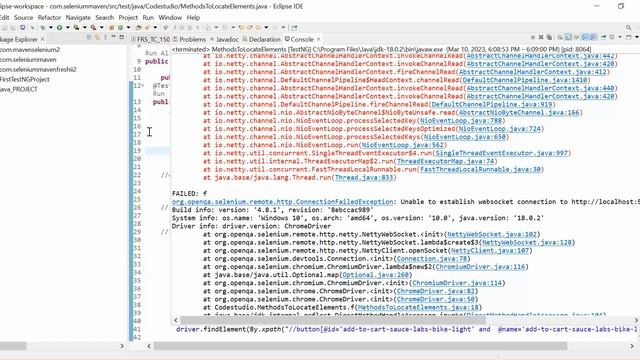Viewport: 640px width, 360px height.
Task: Select FirstTestNGProject in Package Explorer
Action: pos(24,79)
